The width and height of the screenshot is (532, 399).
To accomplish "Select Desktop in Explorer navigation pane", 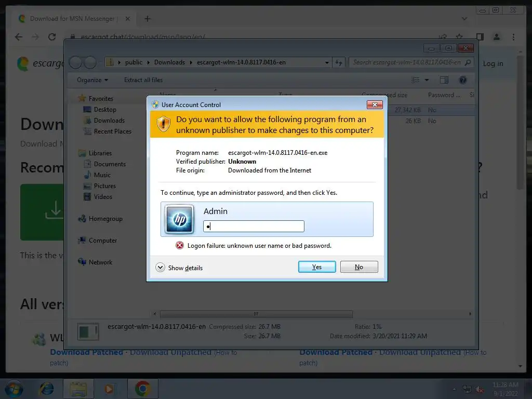I will pyautogui.click(x=105, y=109).
